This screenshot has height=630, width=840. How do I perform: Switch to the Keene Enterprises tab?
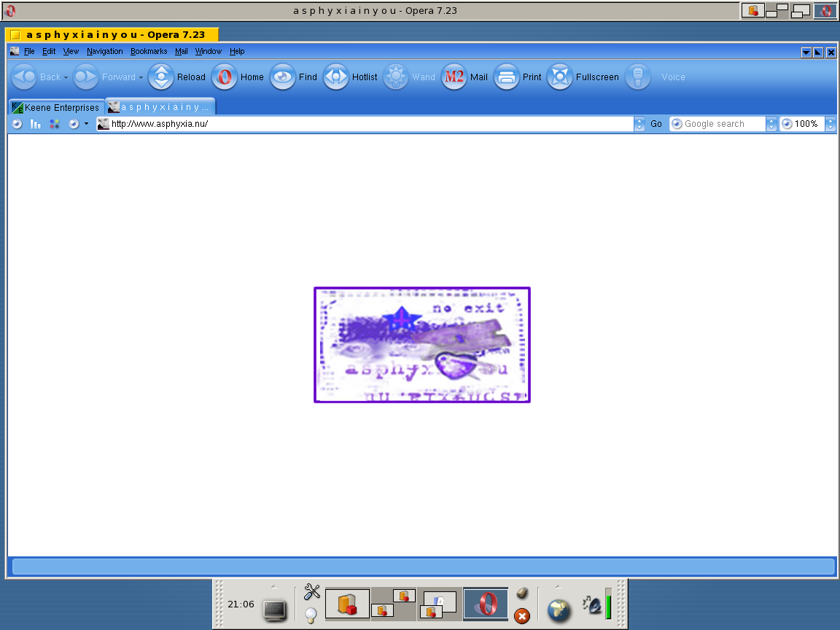click(56, 108)
